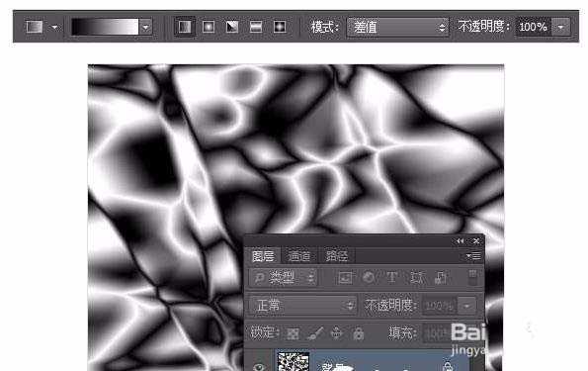Image resolution: width=588 pixels, height=371 pixels.
Task: Collapse the layers panel with double arrows
Action: (x=461, y=241)
